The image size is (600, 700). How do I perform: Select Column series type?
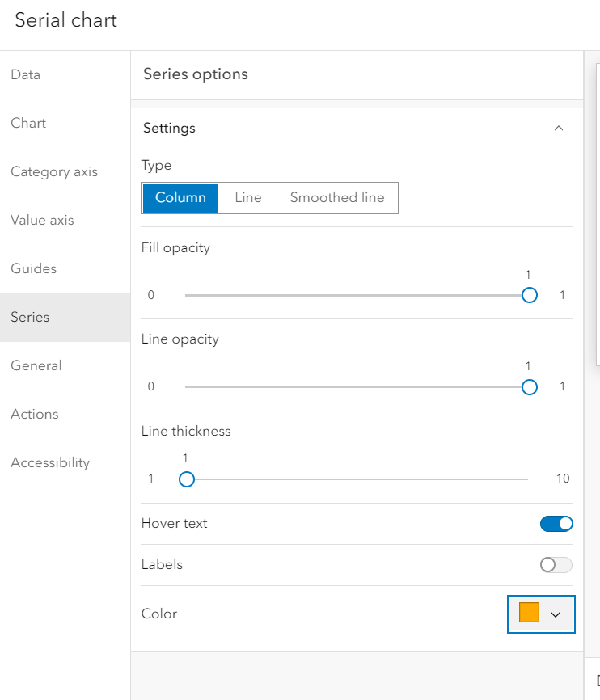(180, 197)
